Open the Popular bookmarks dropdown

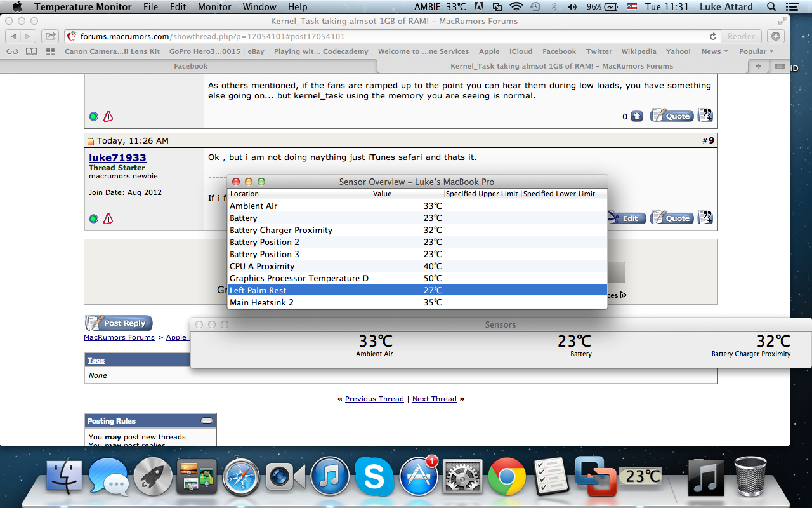click(x=757, y=51)
